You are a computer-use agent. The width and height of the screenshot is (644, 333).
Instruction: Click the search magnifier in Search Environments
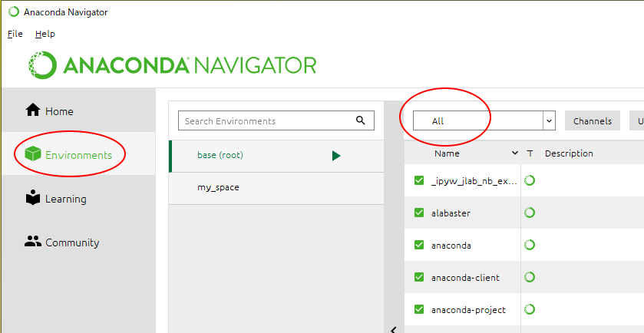(361, 121)
